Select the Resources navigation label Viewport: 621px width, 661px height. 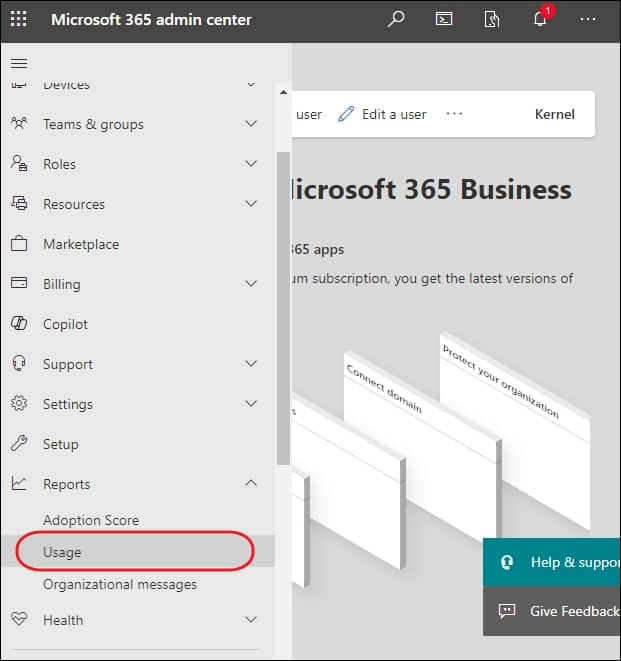pyautogui.click(x=74, y=204)
